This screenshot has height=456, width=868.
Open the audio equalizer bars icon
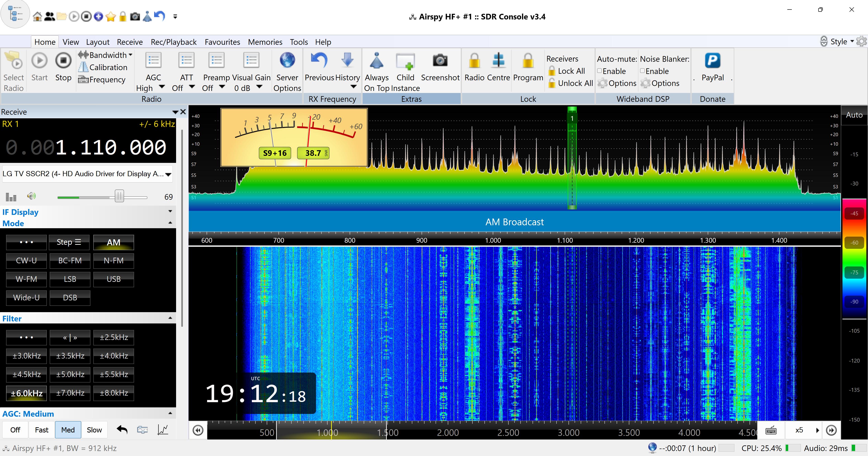[11, 197]
